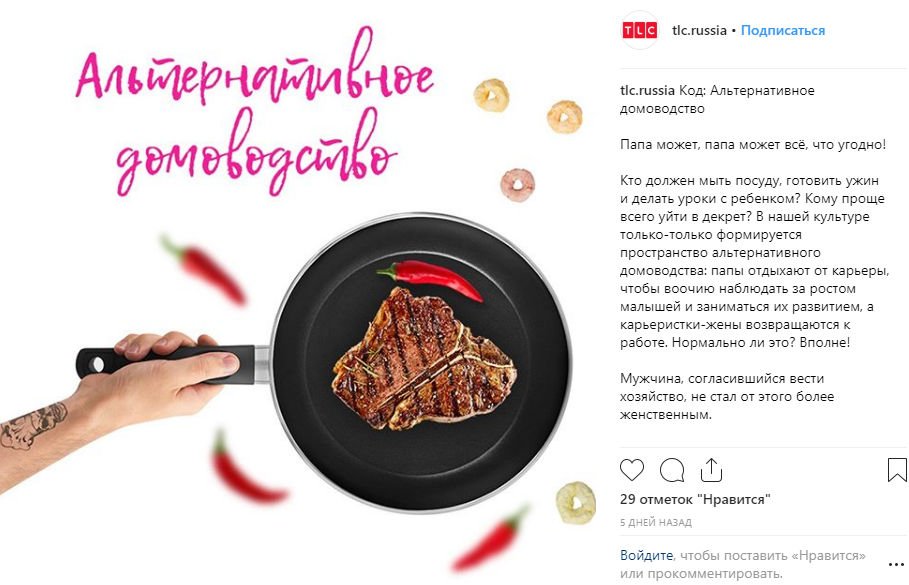The width and height of the screenshot is (909, 585).
Task: Like the post with the heart icon
Action: pos(632,470)
